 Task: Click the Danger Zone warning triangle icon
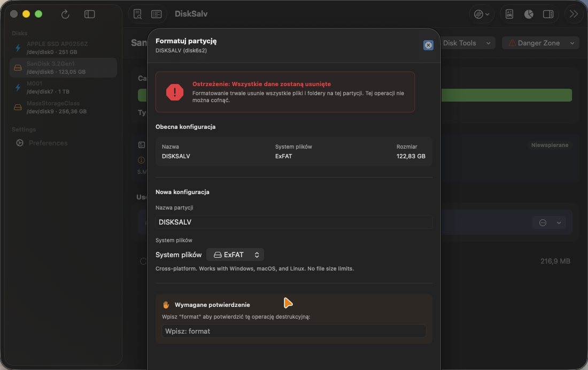(512, 43)
